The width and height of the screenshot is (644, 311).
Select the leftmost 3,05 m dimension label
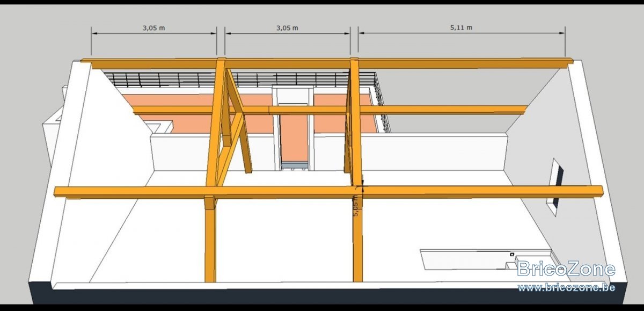click(x=153, y=28)
